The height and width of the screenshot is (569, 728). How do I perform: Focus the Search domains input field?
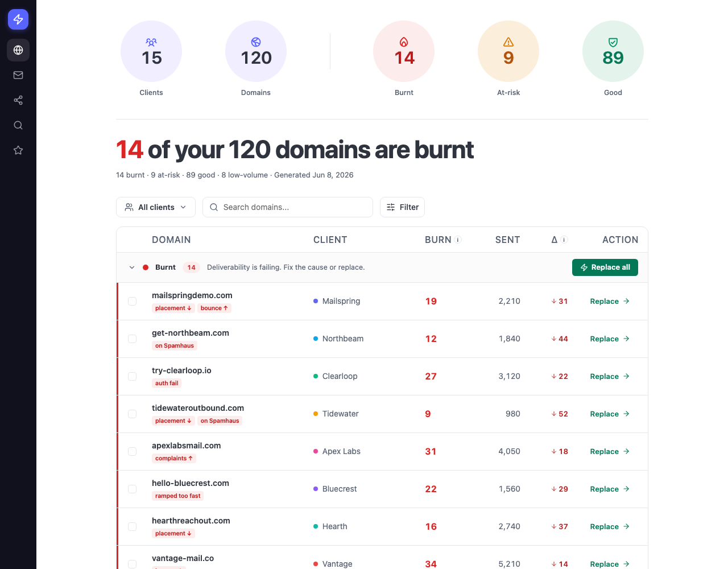[x=288, y=207]
